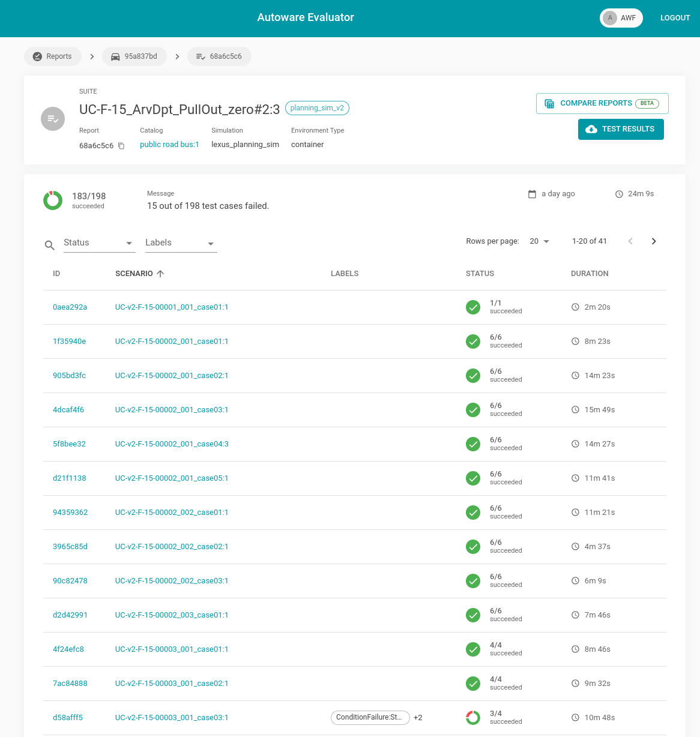Copy the report ID 68a6c5c6

pyautogui.click(x=121, y=146)
